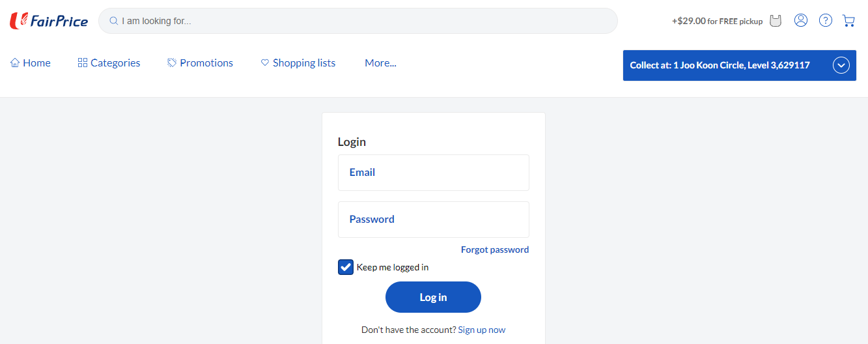Click the Promotions tag icon

click(172, 63)
